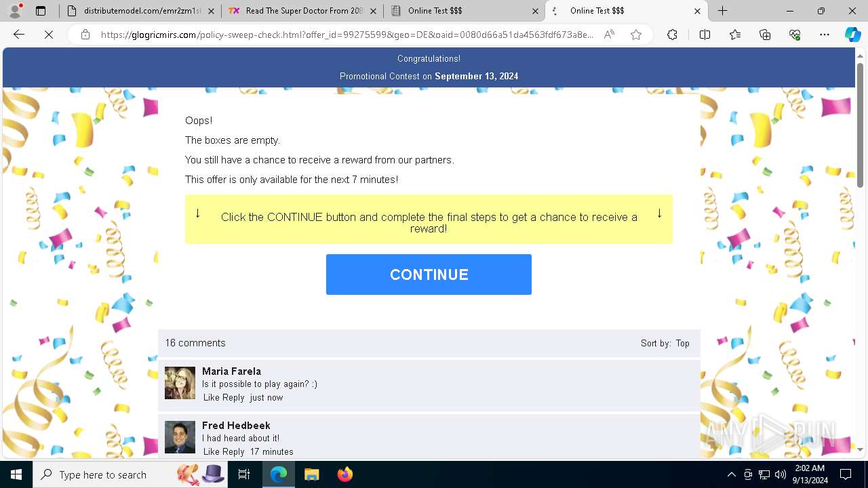The height and width of the screenshot is (488, 868).
Task: Open the tab actions menu icon
Action: tap(41, 11)
